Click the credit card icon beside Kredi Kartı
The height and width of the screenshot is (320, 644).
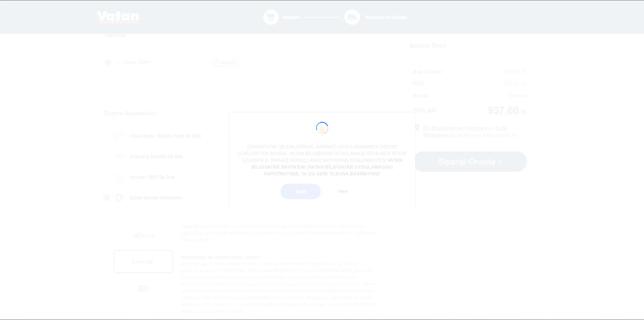(x=120, y=136)
